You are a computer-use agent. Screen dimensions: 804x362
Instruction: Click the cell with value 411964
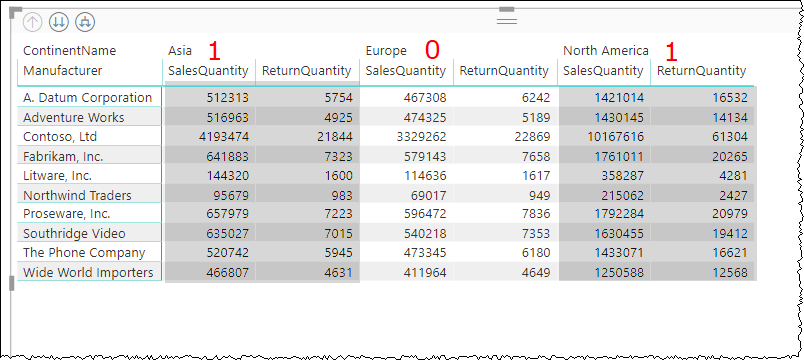[425, 272]
